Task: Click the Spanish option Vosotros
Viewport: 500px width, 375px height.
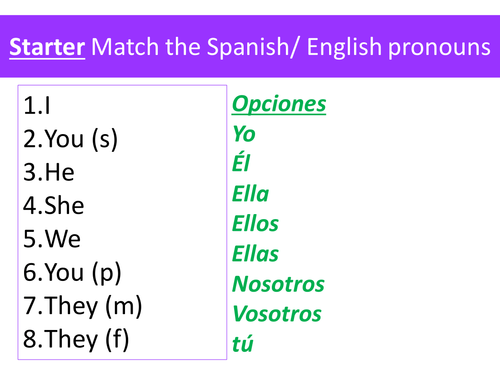Action: 277,314
